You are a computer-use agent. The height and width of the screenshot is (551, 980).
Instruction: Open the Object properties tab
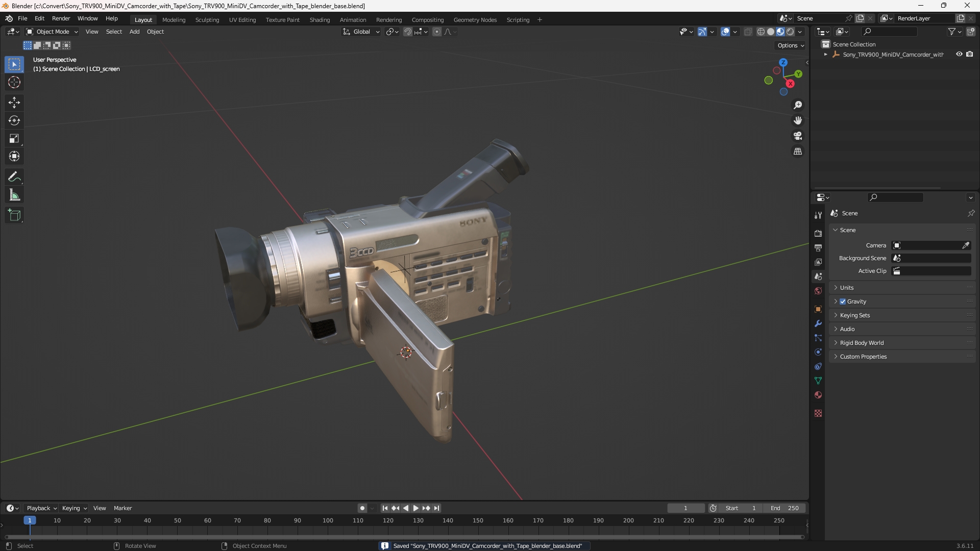point(818,309)
